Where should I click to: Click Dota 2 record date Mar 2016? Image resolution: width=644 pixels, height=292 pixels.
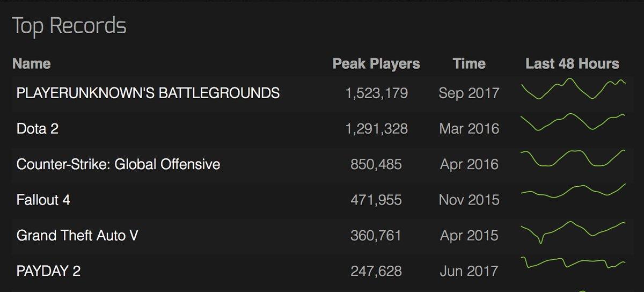[x=469, y=129]
